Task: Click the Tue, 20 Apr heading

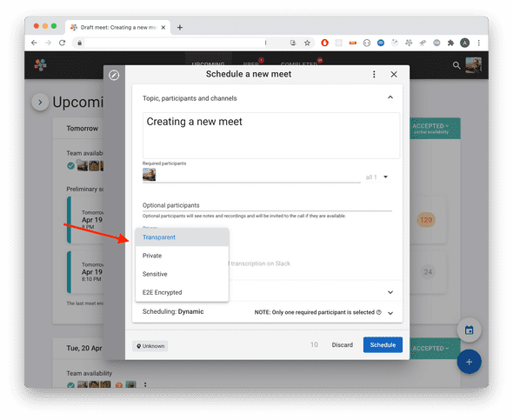Action: point(84,348)
